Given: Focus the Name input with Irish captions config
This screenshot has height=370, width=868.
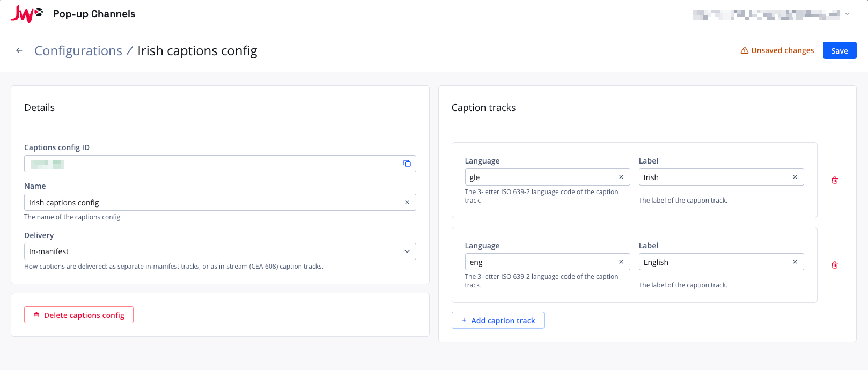Looking at the screenshot, I should [x=220, y=202].
